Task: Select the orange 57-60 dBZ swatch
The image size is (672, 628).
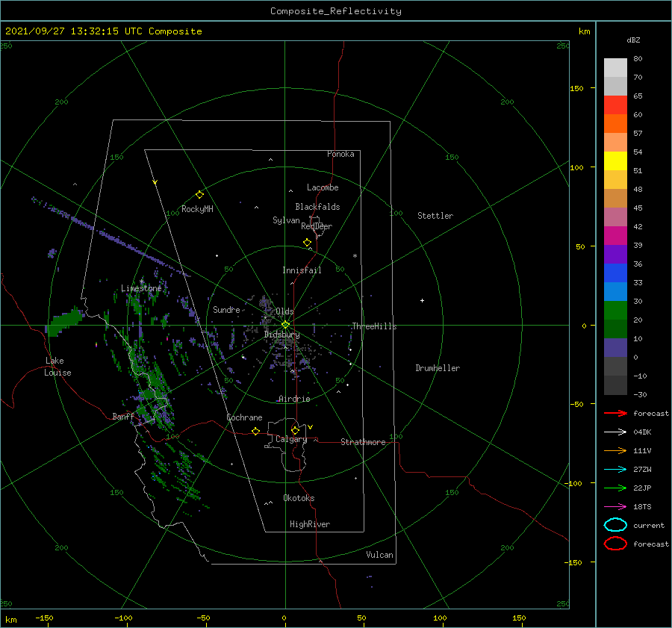Action: (615, 124)
